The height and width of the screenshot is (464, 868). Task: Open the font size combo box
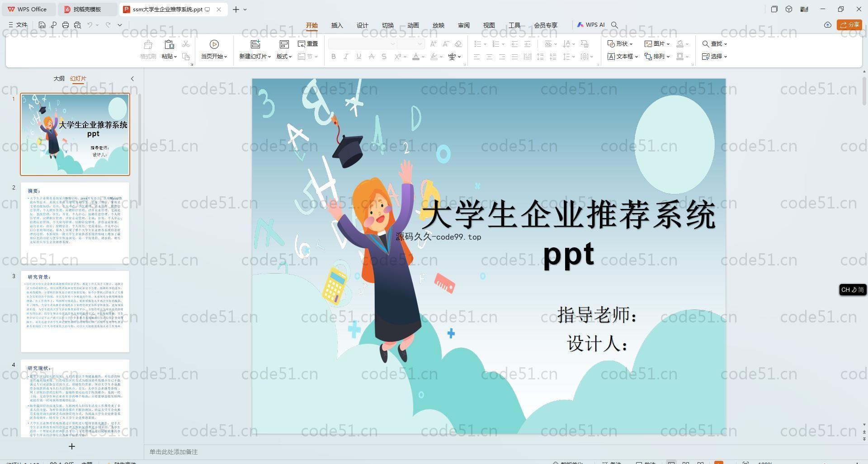coord(411,44)
